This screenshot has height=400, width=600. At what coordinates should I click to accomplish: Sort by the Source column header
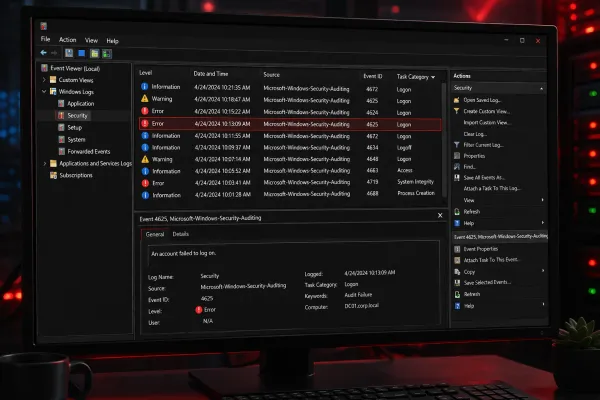(x=271, y=75)
